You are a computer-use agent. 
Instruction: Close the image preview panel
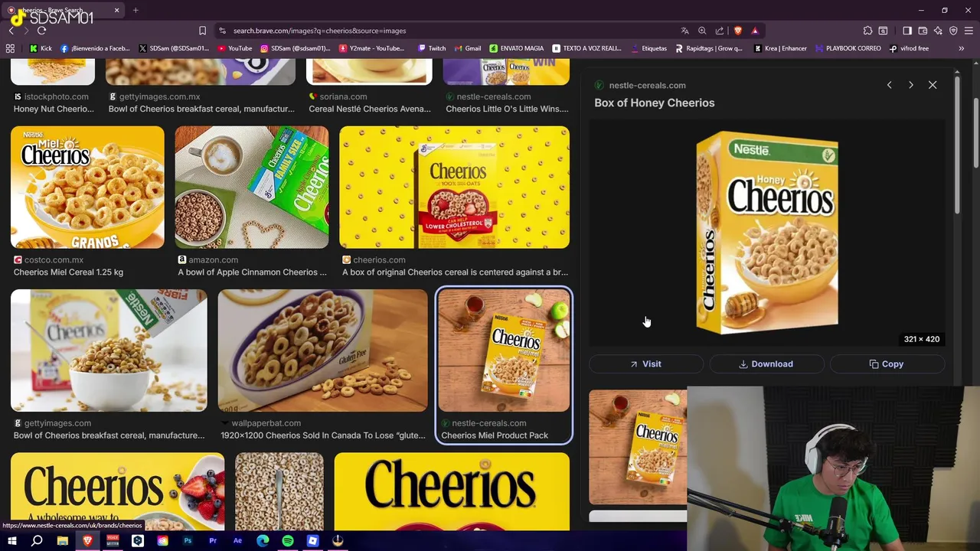[933, 85]
